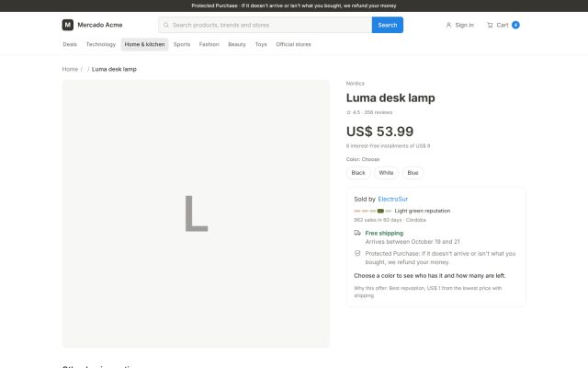The image size is (588, 368).
Task: Click the Free shipping label
Action: click(x=384, y=233)
